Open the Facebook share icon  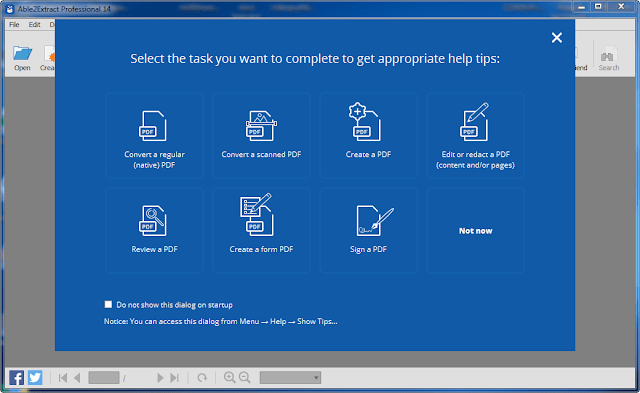click(16, 377)
